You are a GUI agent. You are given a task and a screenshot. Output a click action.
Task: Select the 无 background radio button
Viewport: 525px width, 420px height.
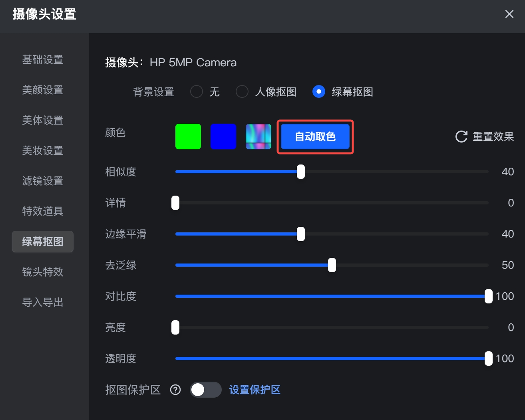tap(197, 92)
